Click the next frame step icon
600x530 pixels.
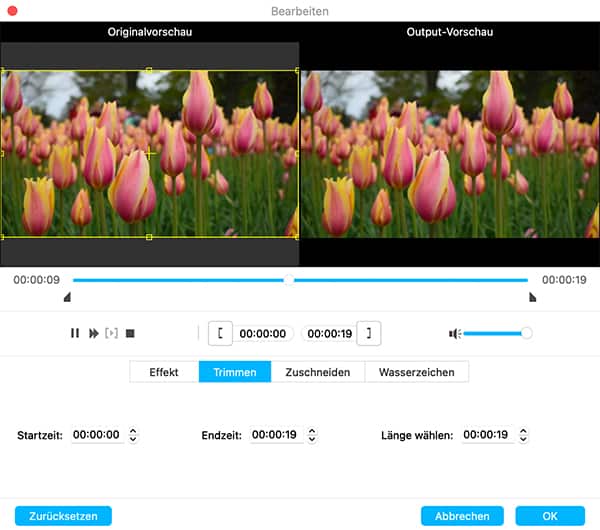(111, 333)
